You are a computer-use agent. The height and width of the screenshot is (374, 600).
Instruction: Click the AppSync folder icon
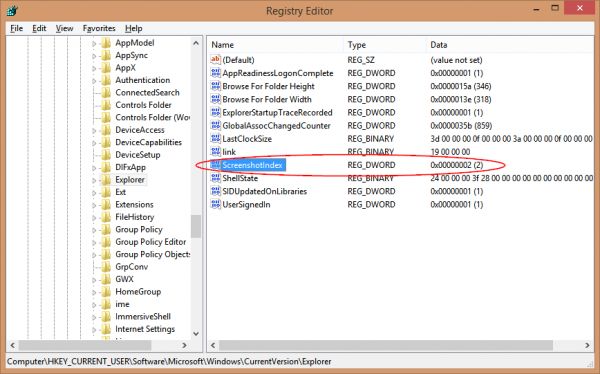[106, 55]
